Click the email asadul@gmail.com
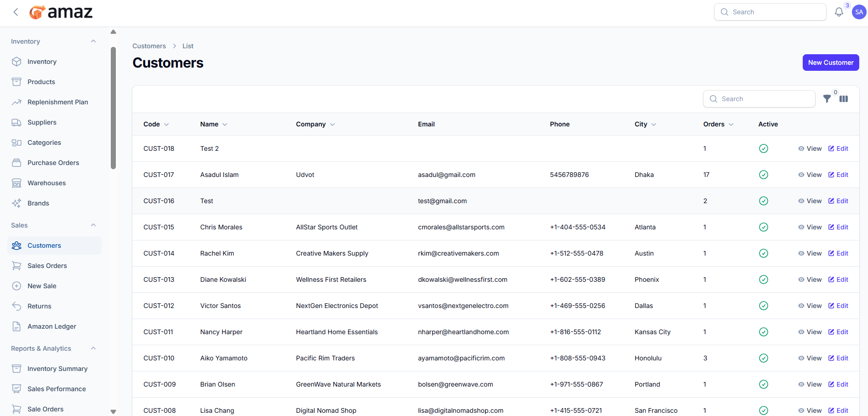The image size is (868, 416). pyautogui.click(x=446, y=175)
